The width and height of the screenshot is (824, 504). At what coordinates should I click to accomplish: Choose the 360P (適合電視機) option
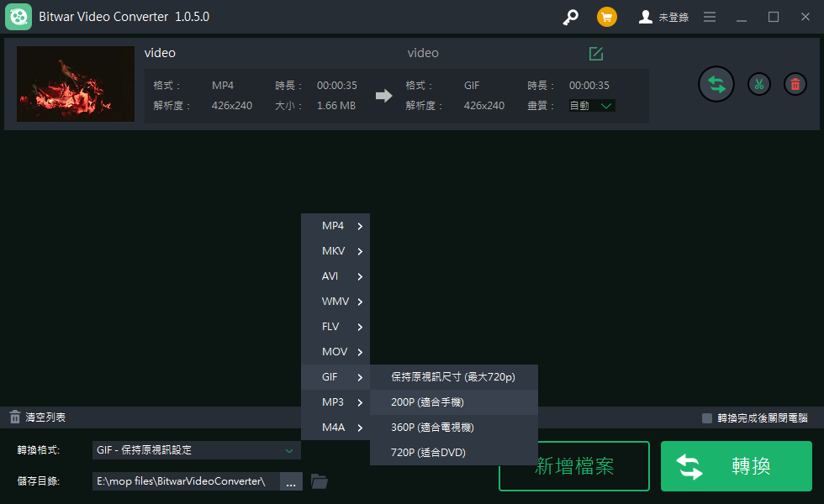[454, 428]
